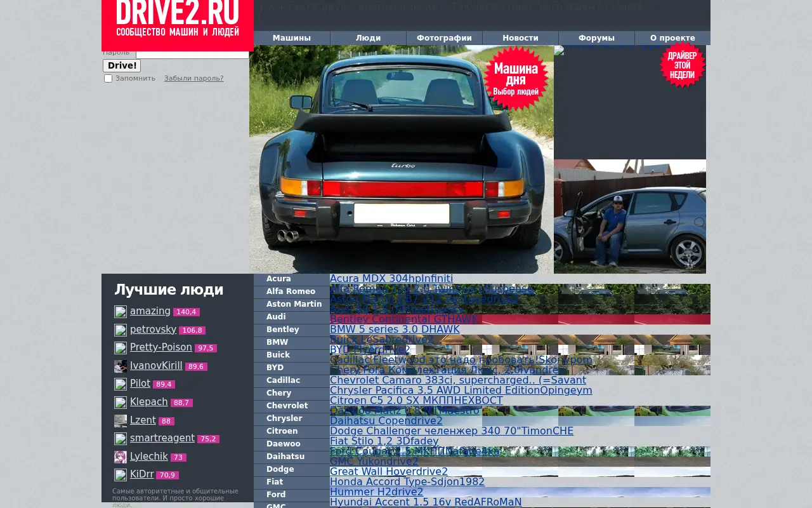Screen dimensions: 812x508
Task: Select the 'Aston Martin' brand in list
Action: coord(292,304)
